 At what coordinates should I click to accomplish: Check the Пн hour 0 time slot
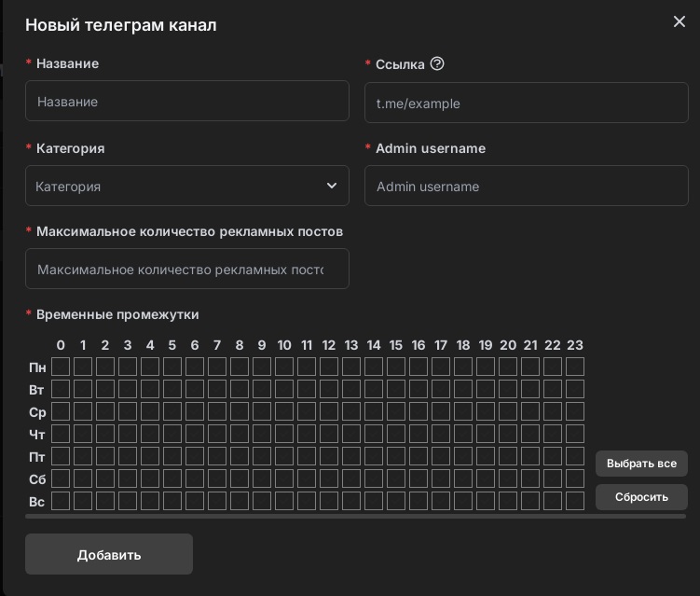pyautogui.click(x=61, y=367)
